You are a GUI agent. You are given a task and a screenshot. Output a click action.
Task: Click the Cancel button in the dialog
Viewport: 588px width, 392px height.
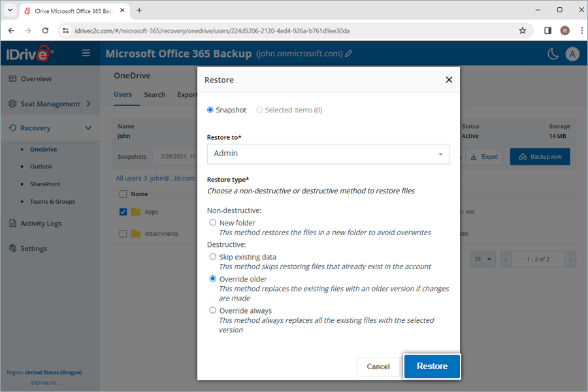tap(378, 367)
